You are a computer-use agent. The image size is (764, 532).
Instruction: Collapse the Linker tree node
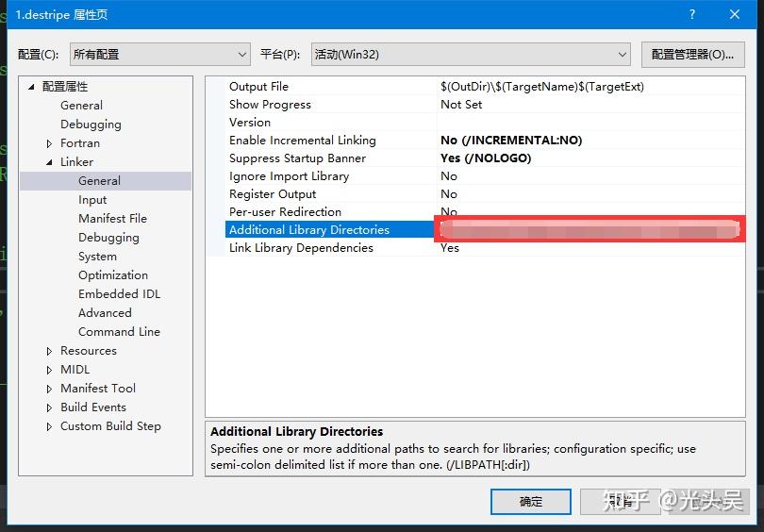click(50, 162)
